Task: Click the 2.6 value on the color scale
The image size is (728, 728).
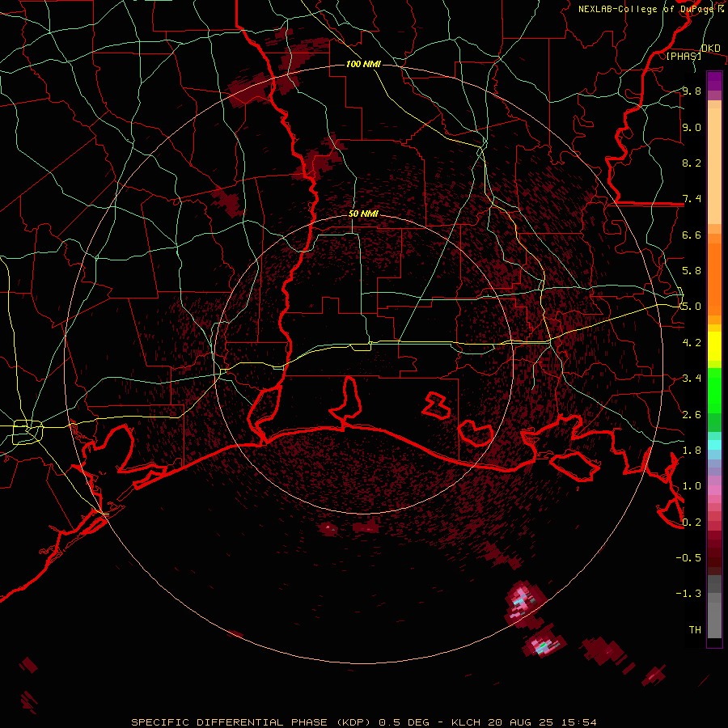Action: coord(692,414)
